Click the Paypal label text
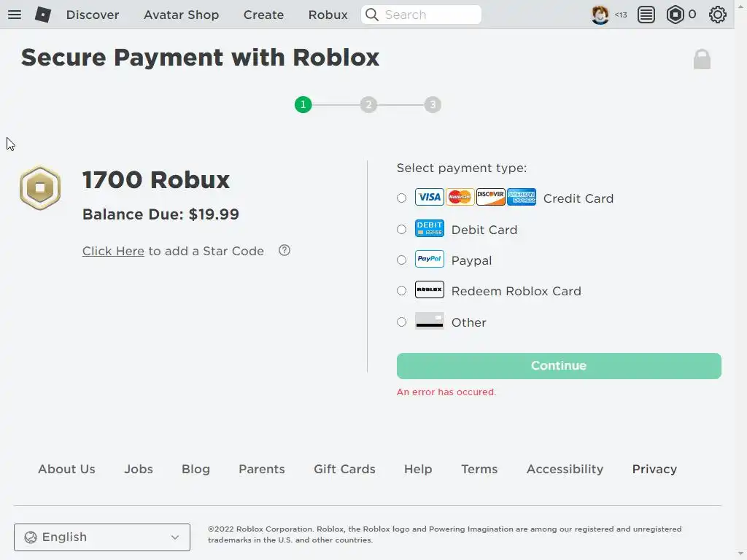Screen dimensions: 747x560 click(x=471, y=260)
